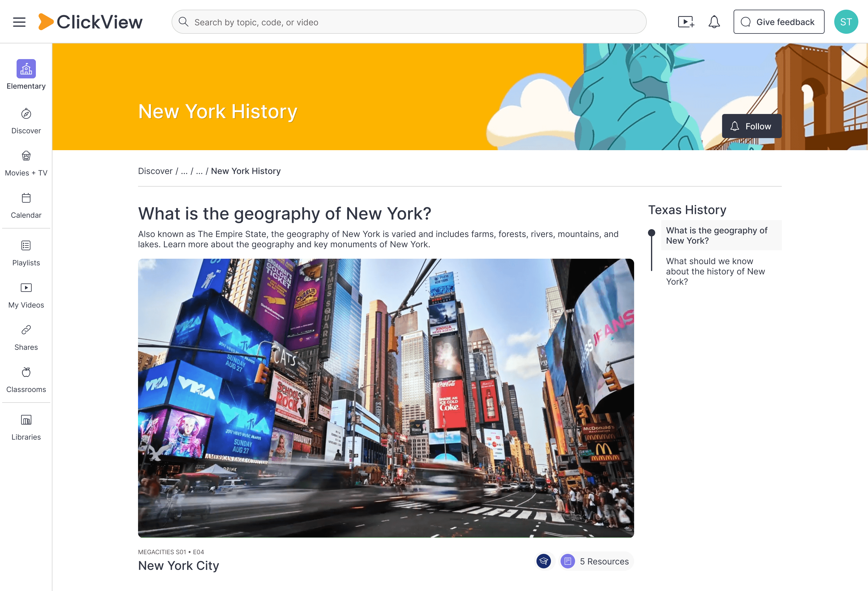Follow the New York History topic
This screenshot has width=868, height=591.
[751, 126]
